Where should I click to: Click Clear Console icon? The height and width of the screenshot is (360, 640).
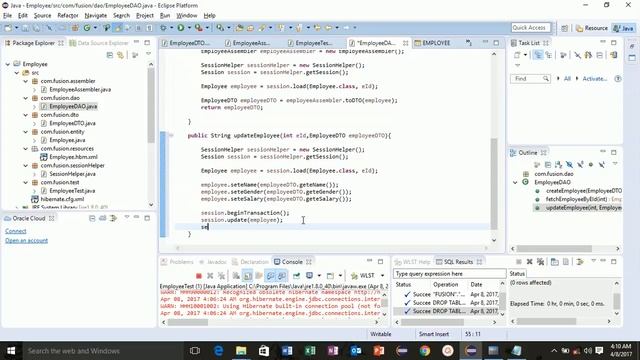[x=236, y=276]
